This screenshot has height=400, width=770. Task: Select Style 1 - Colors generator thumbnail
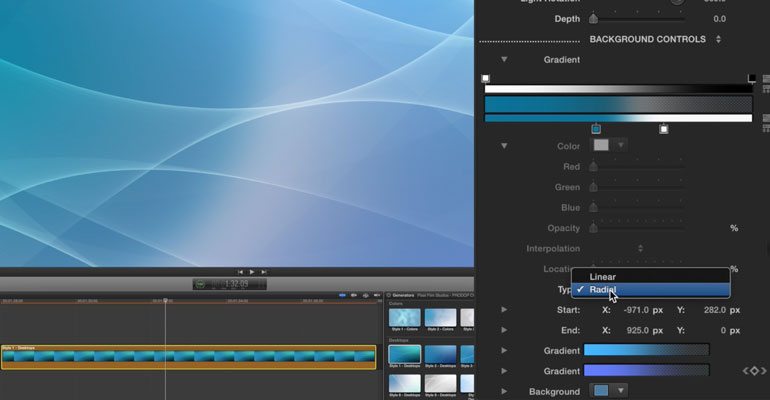click(405, 318)
